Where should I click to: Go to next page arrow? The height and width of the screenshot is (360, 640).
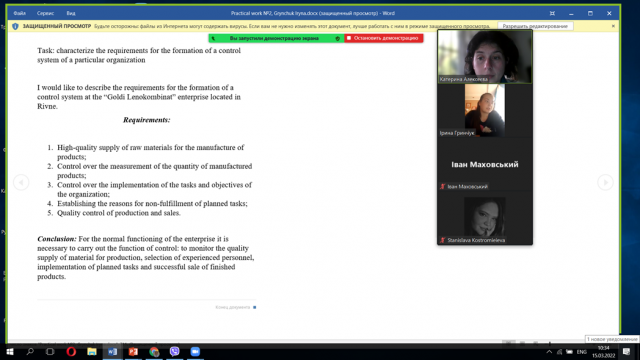click(x=605, y=182)
